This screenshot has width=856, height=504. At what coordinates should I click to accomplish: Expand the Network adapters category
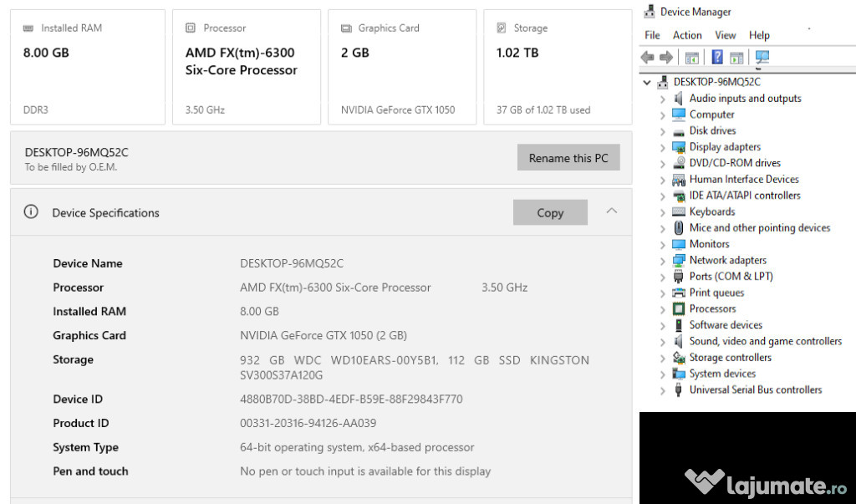pyautogui.click(x=662, y=261)
